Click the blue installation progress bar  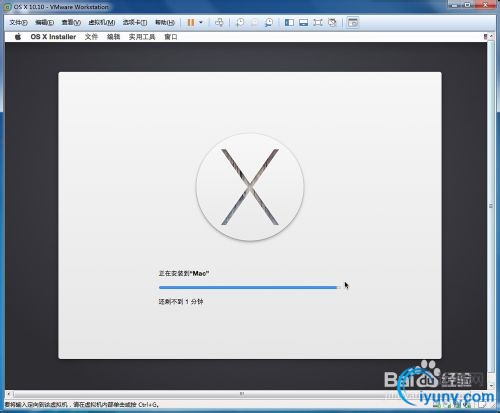[x=249, y=287]
